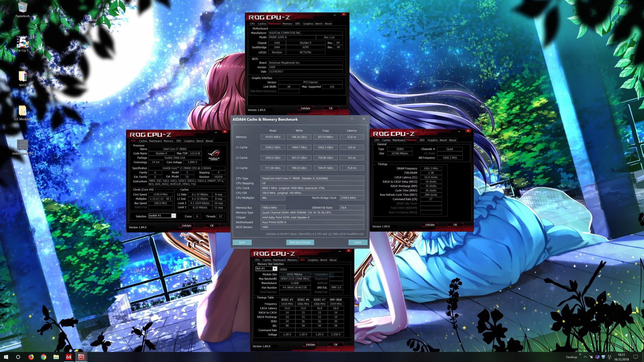Close the CPU-Z Memory window with the red X

(468, 131)
